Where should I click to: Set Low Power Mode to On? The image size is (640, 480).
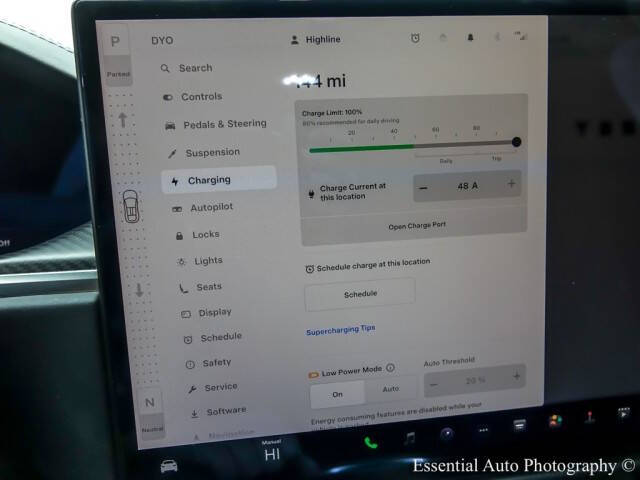pyautogui.click(x=337, y=394)
